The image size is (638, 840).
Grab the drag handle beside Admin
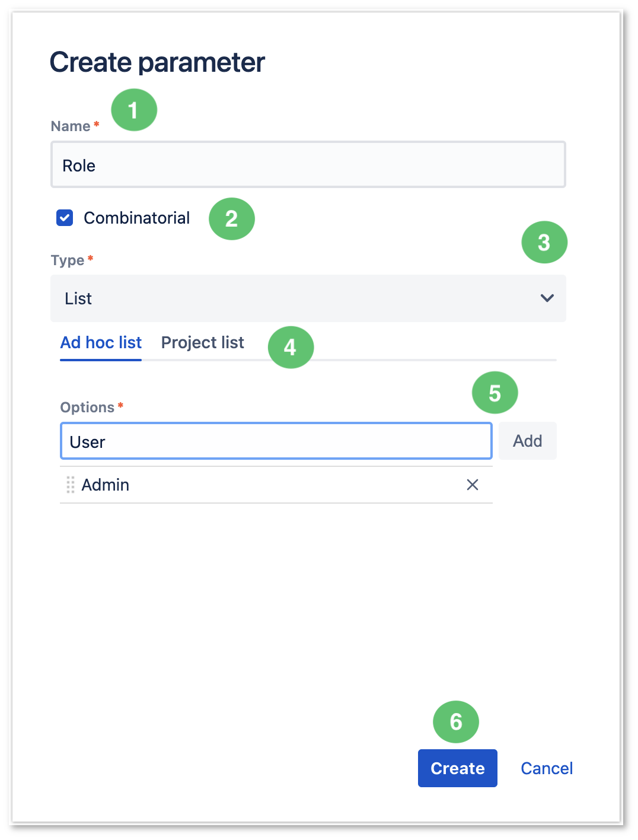point(71,485)
